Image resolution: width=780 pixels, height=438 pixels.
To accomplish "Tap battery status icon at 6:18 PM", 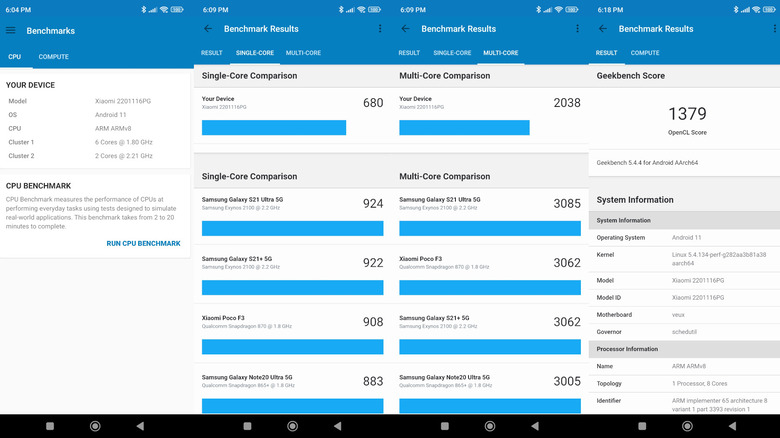I will coord(770,9).
